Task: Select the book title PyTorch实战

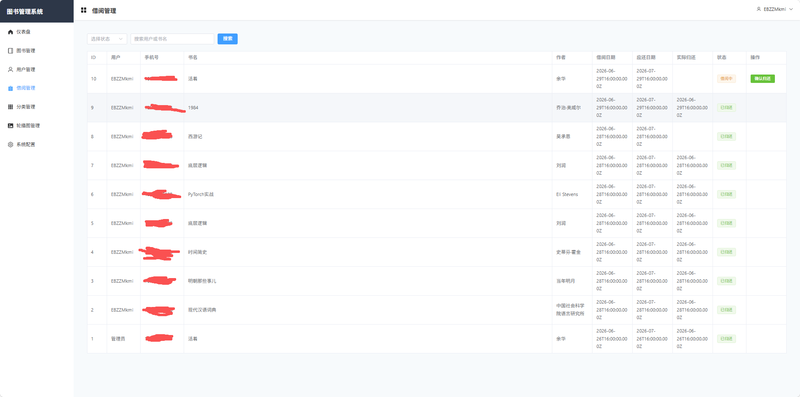Action: click(x=201, y=194)
